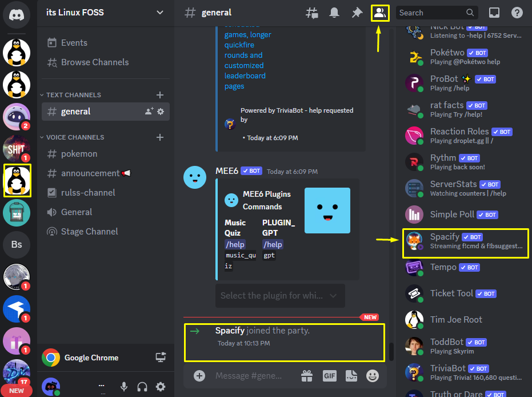The image size is (532, 397).
Task: Expand the Select the plugin dropdown
Action: [280, 295]
